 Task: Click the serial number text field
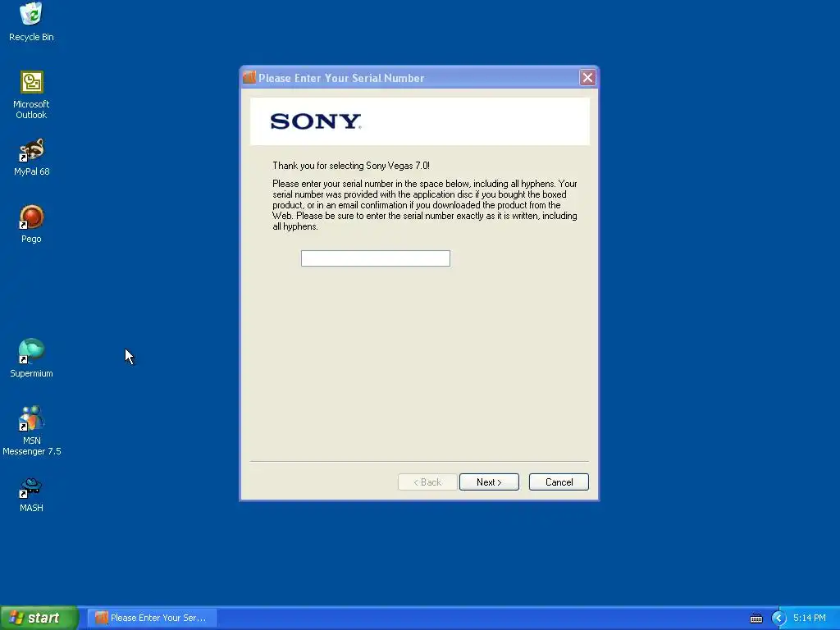pyautogui.click(x=376, y=258)
